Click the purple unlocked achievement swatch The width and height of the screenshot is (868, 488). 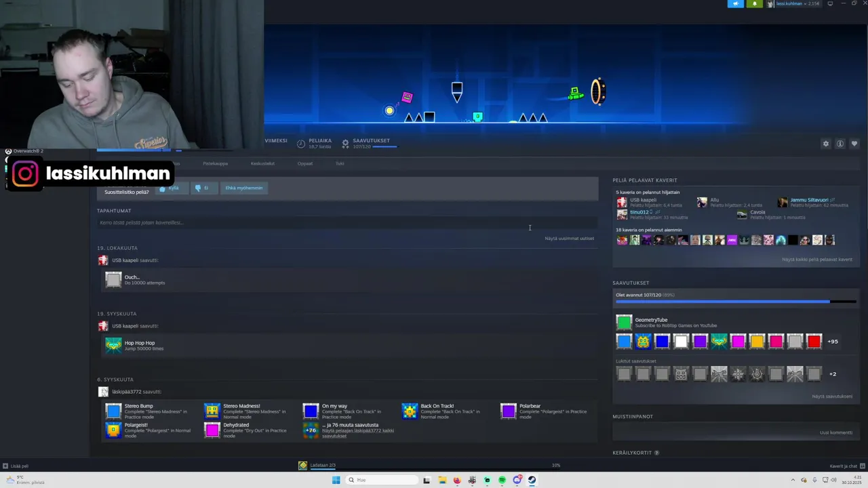point(700,342)
